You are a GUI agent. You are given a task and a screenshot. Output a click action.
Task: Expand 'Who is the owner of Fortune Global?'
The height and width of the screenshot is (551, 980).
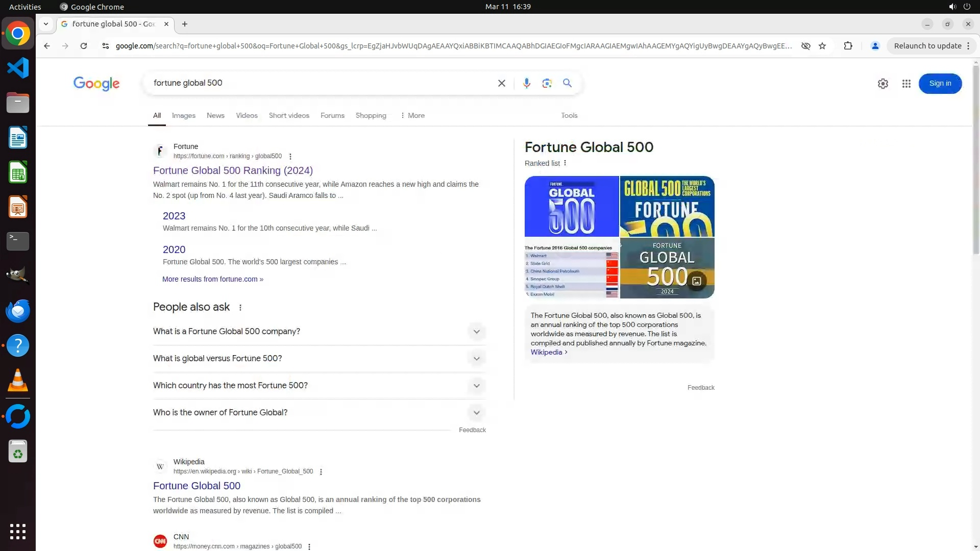(476, 413)
